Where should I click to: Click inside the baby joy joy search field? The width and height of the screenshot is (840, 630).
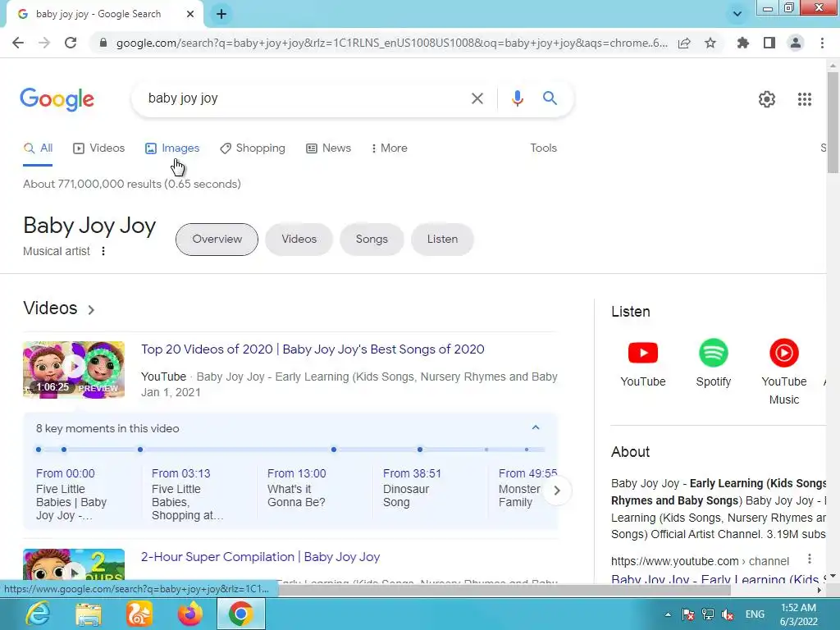(x=305, y=98)
